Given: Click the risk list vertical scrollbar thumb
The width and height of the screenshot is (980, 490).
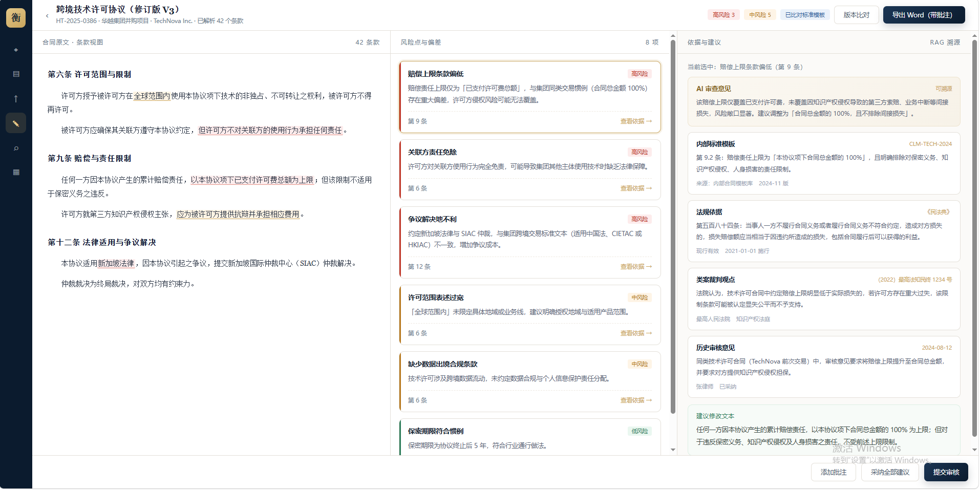Looking at the screenshot, I should (673, 226).
